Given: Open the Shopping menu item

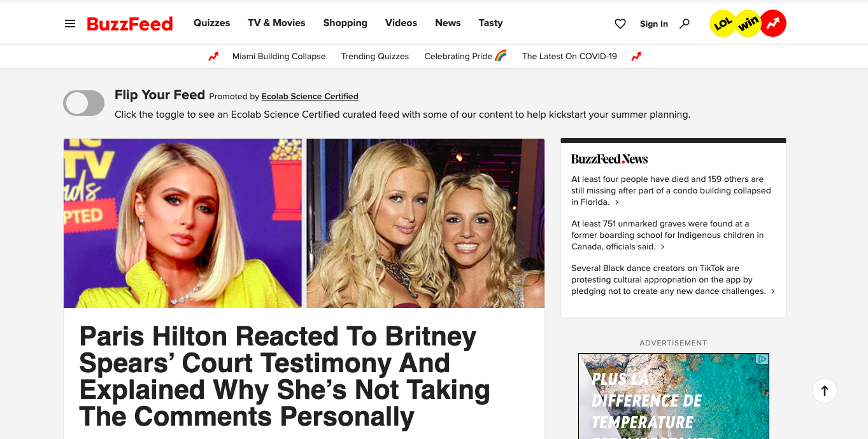Looking at the screenshot, I should coord(345,23).
